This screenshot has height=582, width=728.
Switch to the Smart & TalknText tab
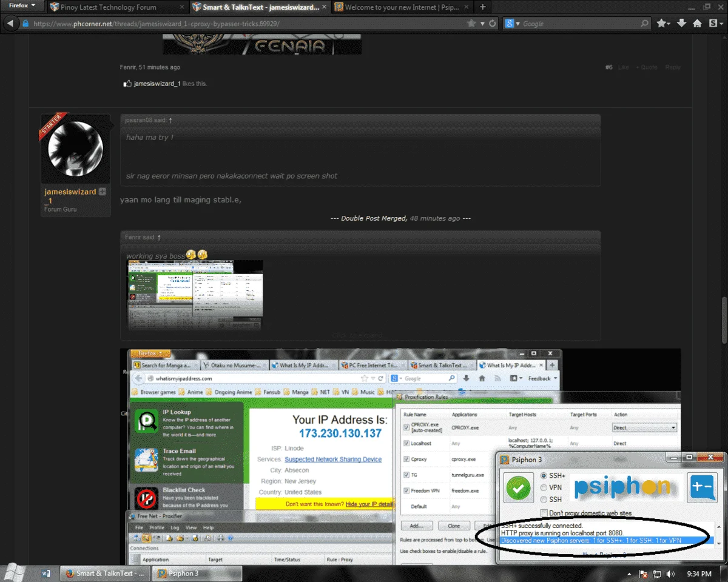pos(261,7)
